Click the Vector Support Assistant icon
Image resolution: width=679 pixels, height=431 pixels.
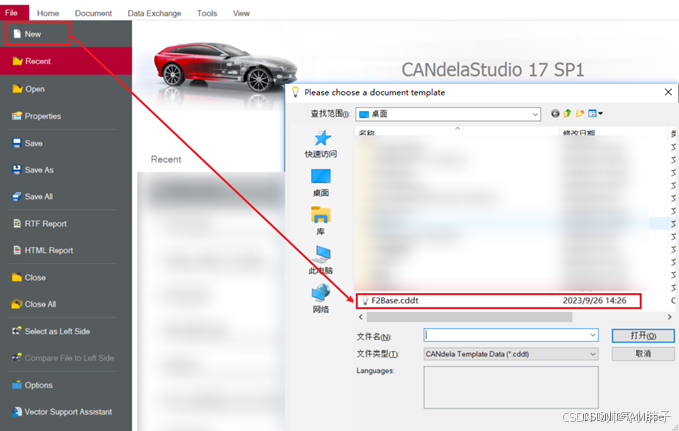tap(17, 412)
